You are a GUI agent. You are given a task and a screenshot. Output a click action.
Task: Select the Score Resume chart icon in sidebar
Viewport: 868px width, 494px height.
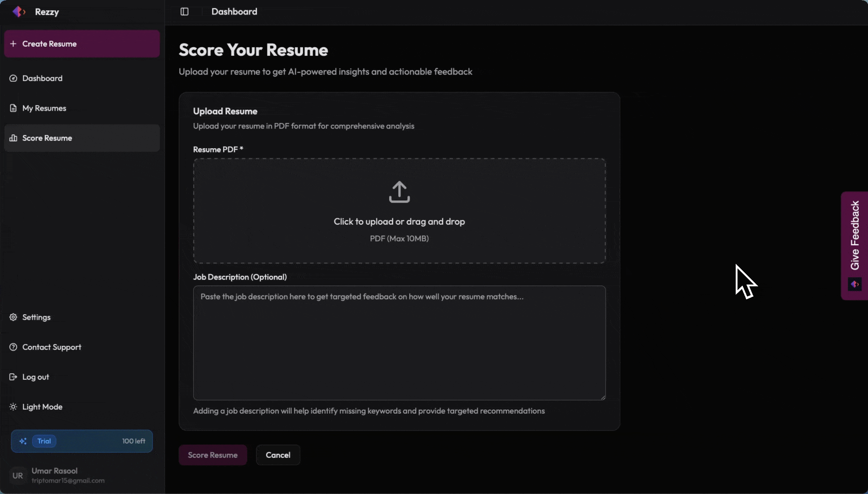point(12,138)
